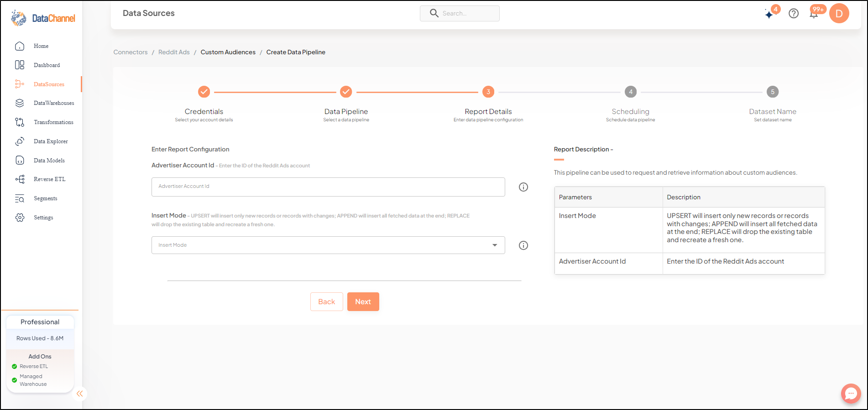Open DataWarehouses menu item
Image resolution: width=868 pixels, height=410 pixels.
(54, 103)
